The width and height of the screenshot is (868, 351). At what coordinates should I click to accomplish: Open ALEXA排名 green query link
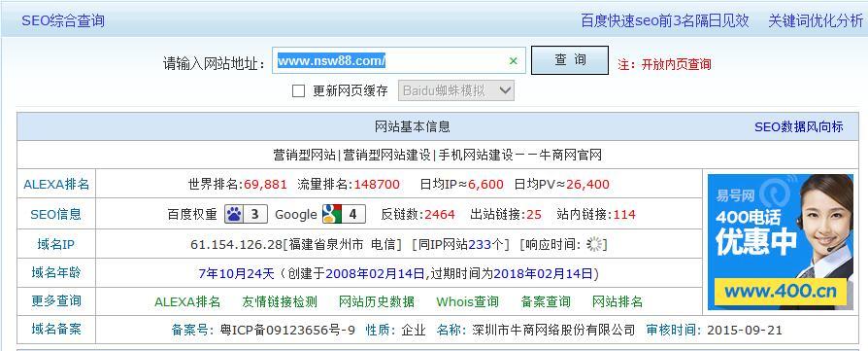coord(187,301)
